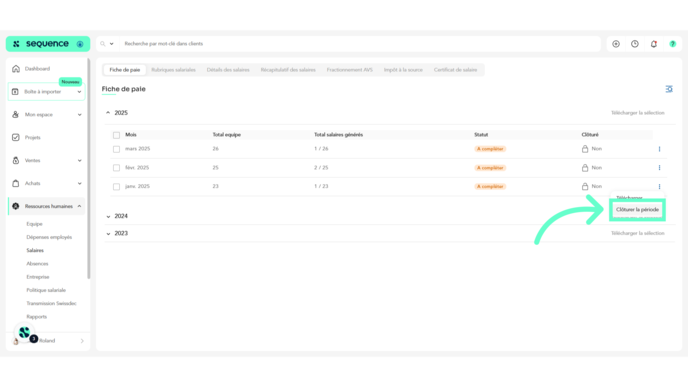Click the Mon espace person icon

[x=15, y=115]
